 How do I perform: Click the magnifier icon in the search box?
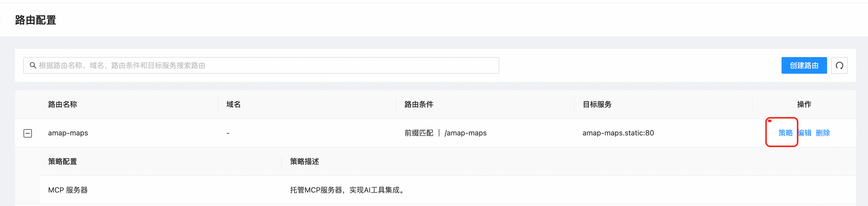(x=33, y=66)
